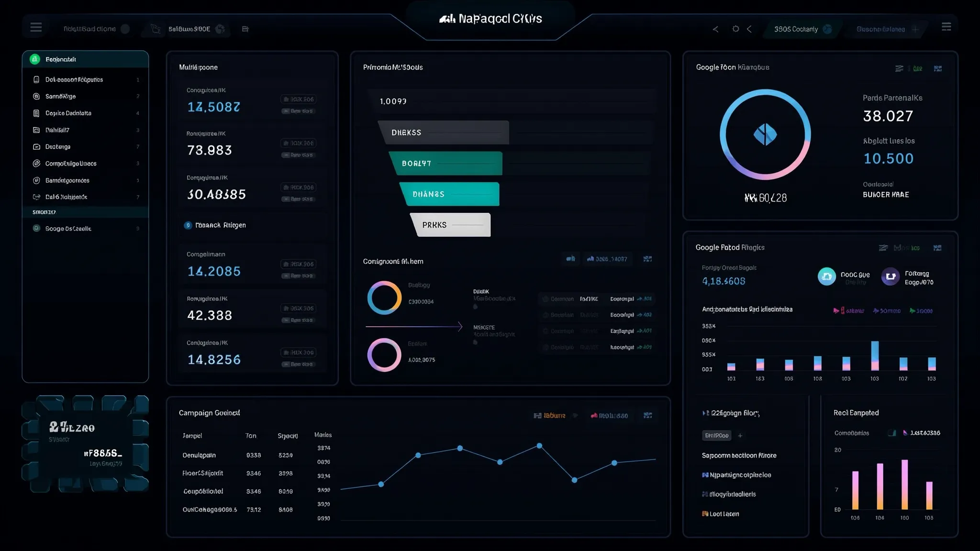Click the 4,18.4608 value in Patod panel
980x551 pixels.
[724, 281]
